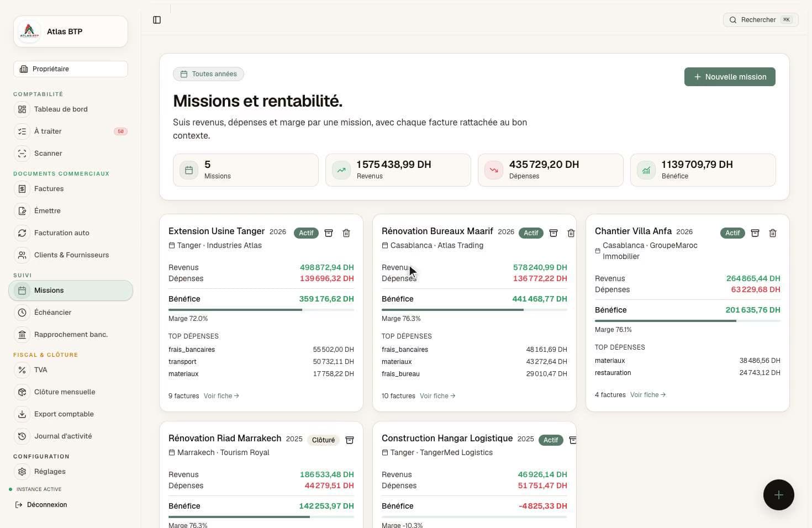Open Clôture mensuelle

pyautogui.click(x=71, y=392)
